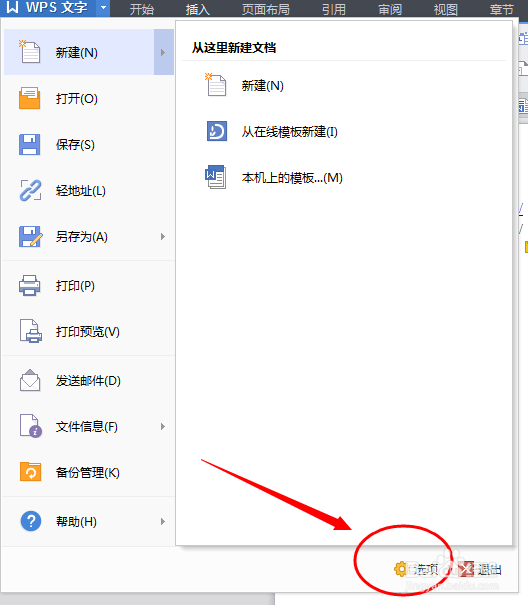Image resolution: width=528 pixels, height=605 pixels.
Task: Click the Save As floppy-with-pencil icon
Action: click(x=30, y=236)
